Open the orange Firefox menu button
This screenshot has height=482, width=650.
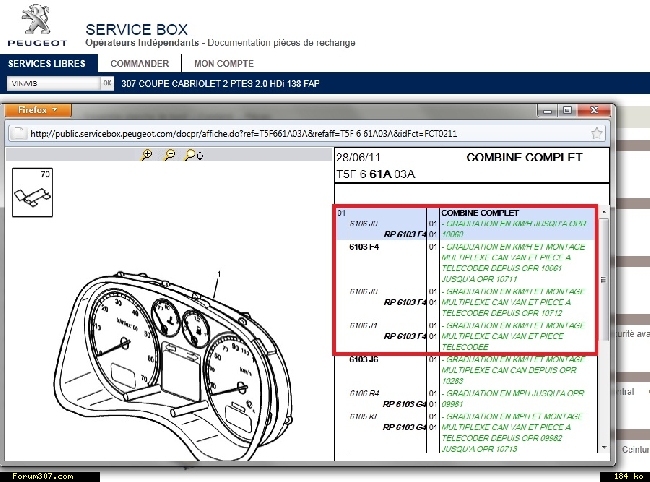point(38,110)
